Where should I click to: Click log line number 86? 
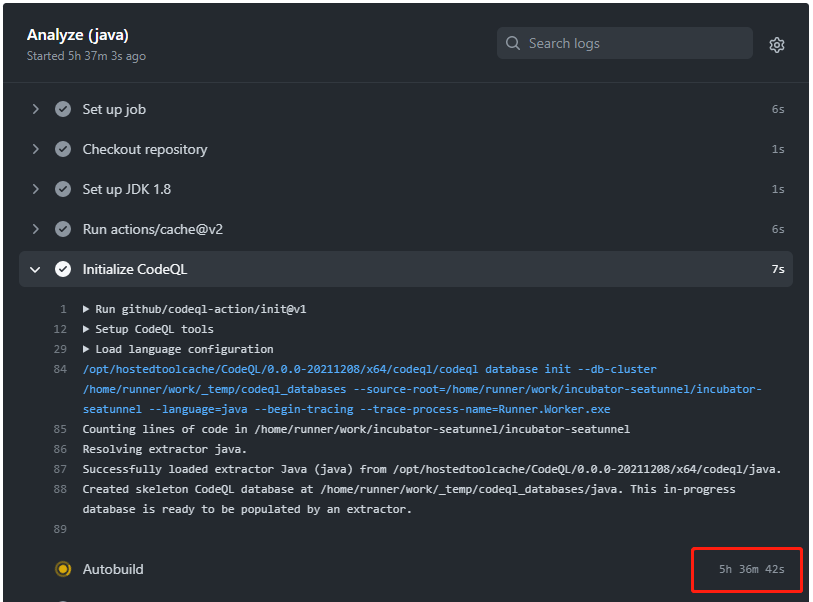pos(60,449)
